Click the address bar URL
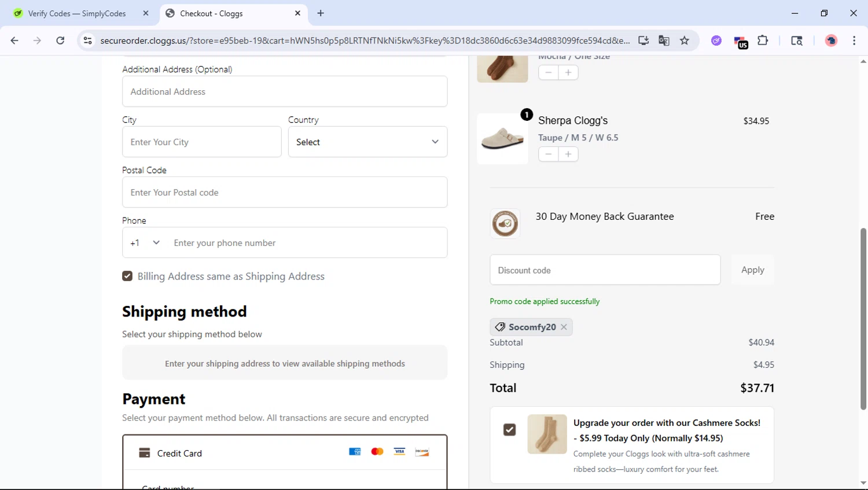Image resolution: width=868 pixels, height=490 pixels. click(365, 40)
